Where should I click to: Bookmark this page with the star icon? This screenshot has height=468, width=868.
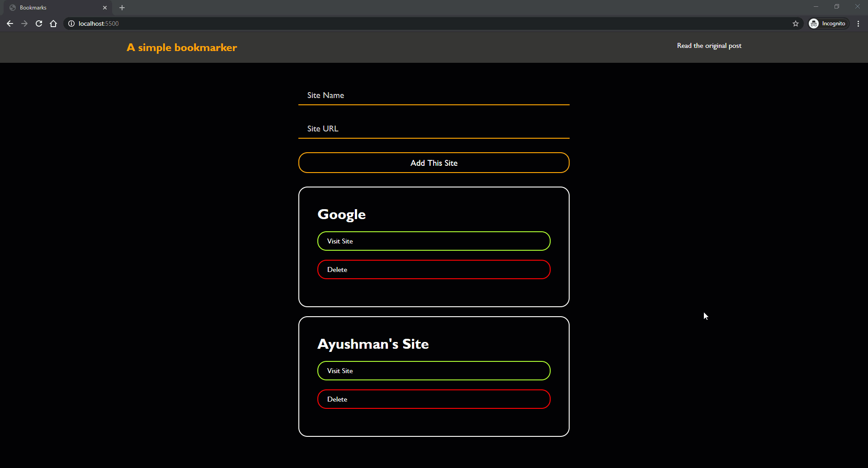tap(796, 23)
